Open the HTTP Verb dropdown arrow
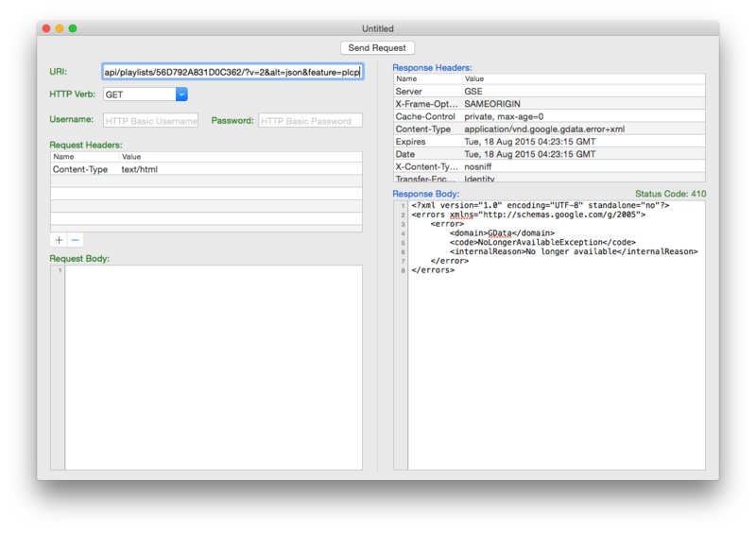Viewport: 756px width, 533px height. (181, 95)
